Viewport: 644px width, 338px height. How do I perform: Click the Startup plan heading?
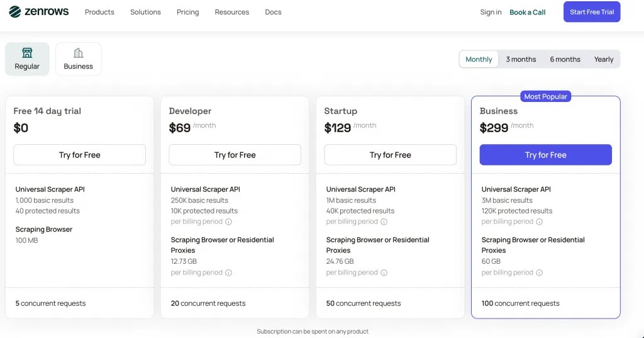(x=340, y=111)
